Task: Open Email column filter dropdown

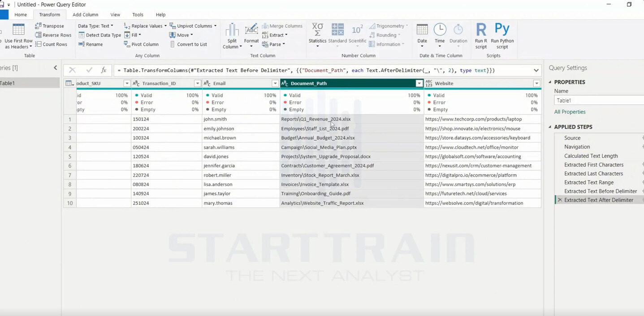Action: pyautogui.click(x=275, y=83)
